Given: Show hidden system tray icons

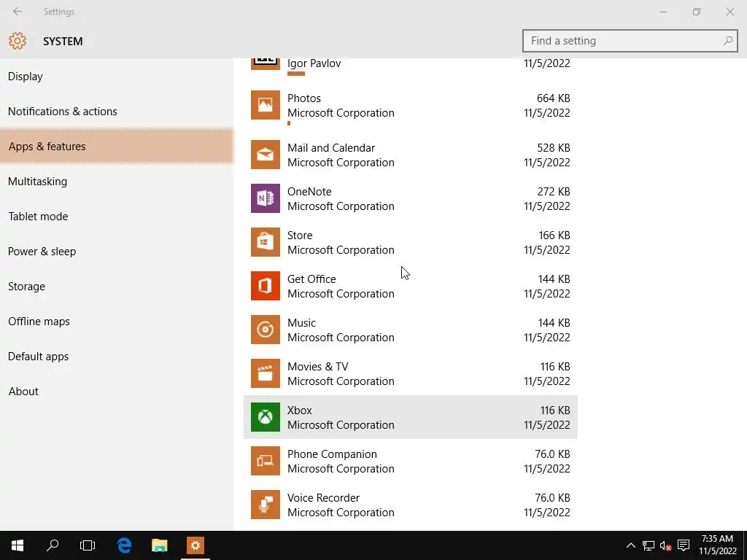Looking at the screenshot, I should click(x=631, y=545).
